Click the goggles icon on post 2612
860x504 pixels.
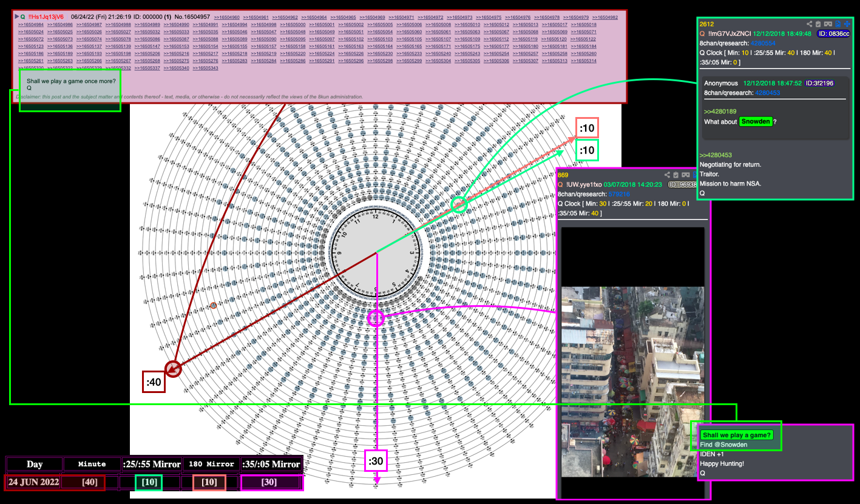pos(828,24)
